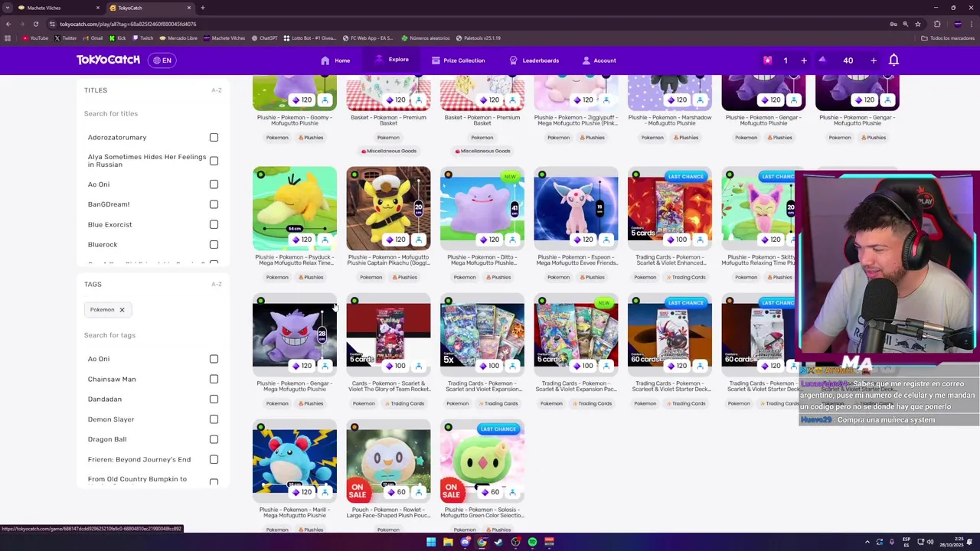Enable the Frieren: Beyond Journey's End filter

click(x=214, y=460)
